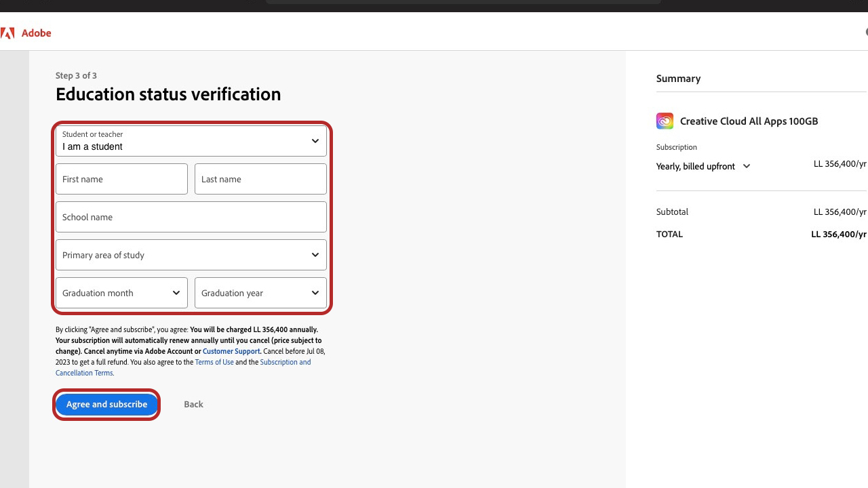Screen dimensions: 868x488
Task: Click the Education status verification heading
Action: [168, 94]
